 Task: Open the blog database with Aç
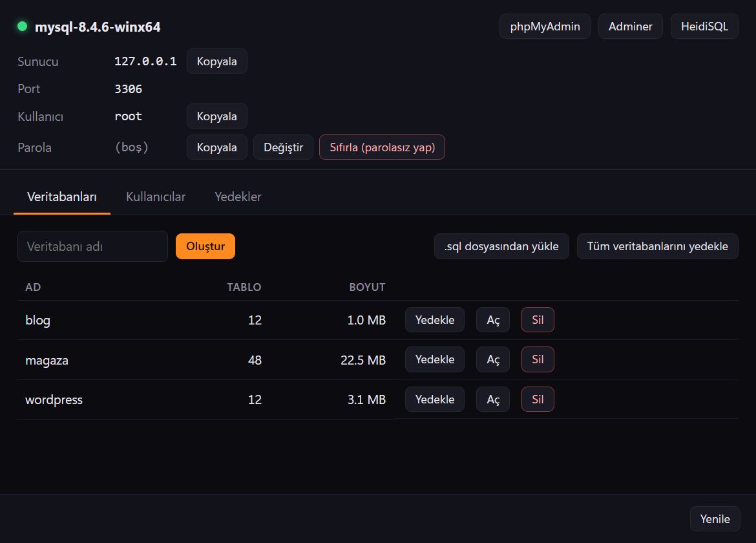(x=493, y=320)
